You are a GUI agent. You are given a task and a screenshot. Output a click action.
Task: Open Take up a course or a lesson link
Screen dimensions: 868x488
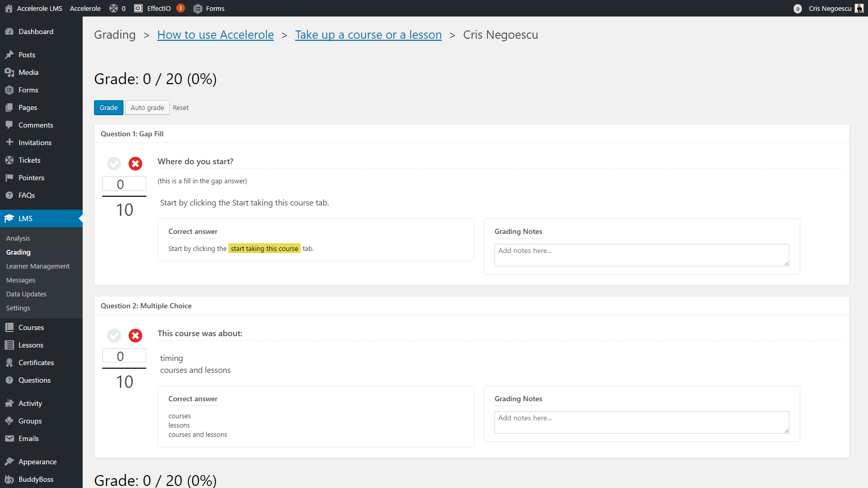368,35
